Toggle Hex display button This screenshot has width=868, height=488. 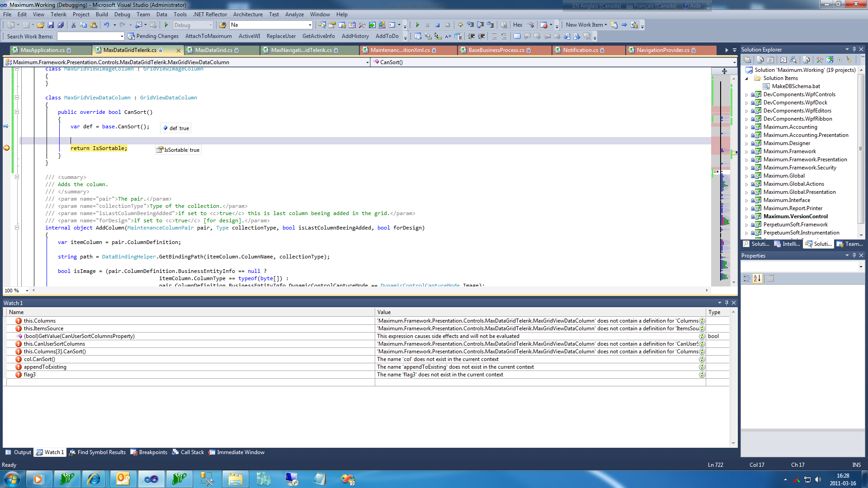pyautogui.click(x=518, y=25)
